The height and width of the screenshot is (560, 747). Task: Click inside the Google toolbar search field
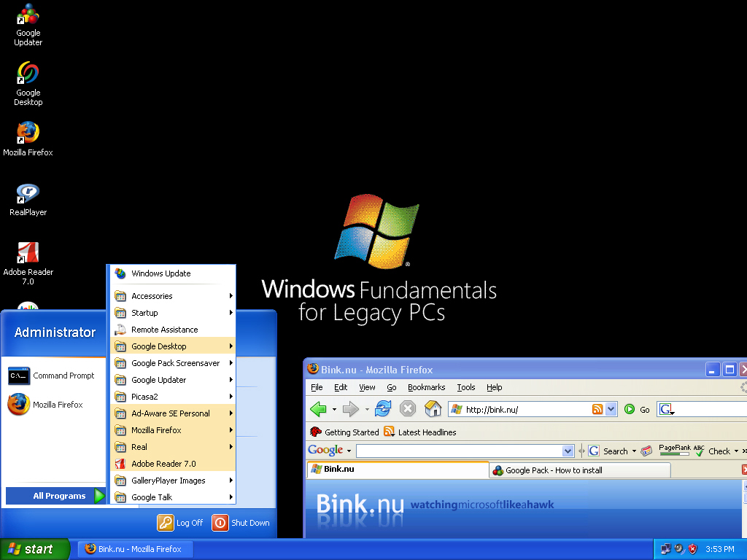(458, 451)
